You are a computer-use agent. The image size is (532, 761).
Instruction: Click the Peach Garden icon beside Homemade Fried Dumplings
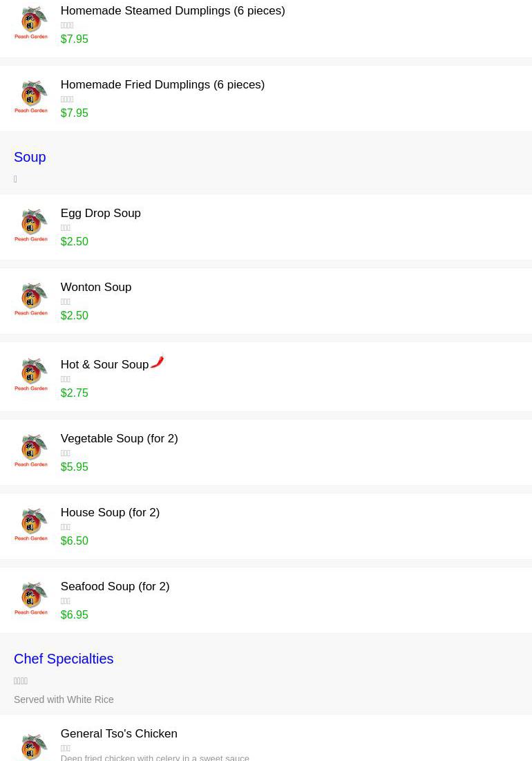[x=31, y=97]
